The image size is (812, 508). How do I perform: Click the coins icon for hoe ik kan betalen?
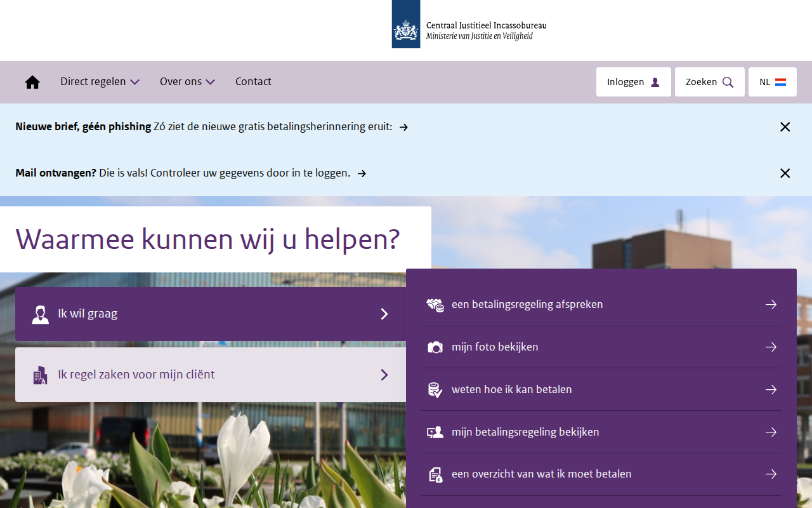[435, 389]
